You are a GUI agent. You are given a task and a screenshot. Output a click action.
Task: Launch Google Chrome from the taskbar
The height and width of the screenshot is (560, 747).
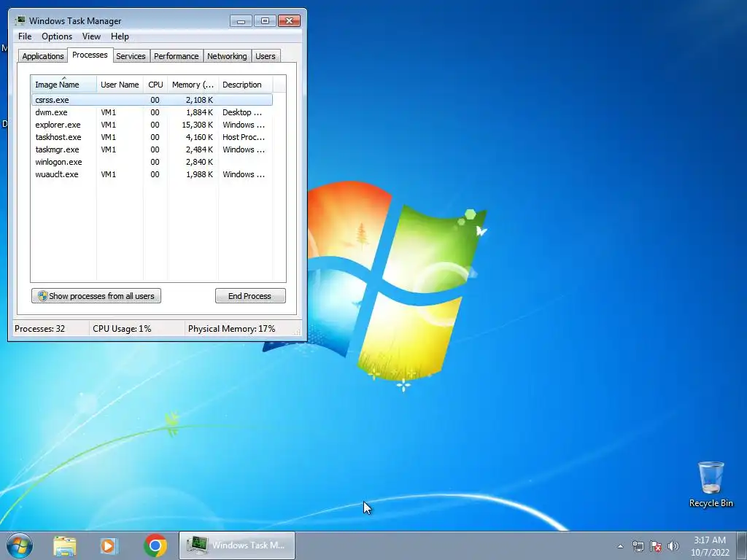coord(155,545)
